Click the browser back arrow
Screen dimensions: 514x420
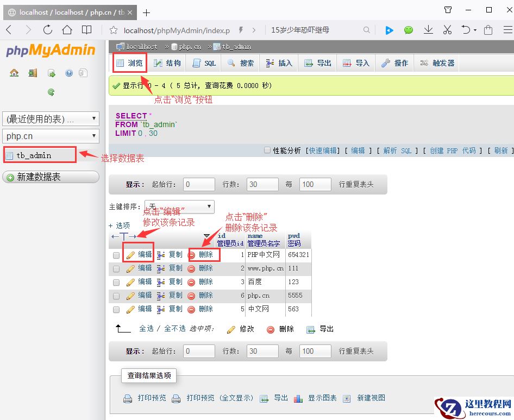point(9,30)
